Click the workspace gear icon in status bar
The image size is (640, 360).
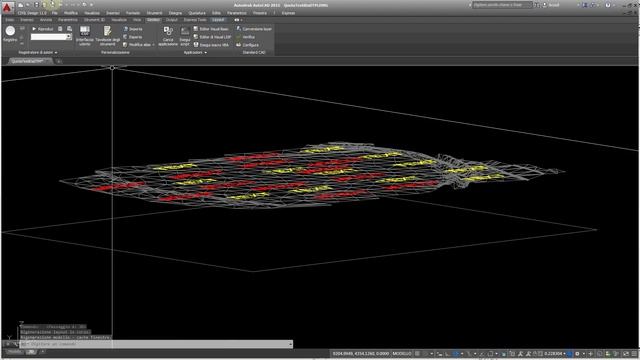click(x=577, y=353)
